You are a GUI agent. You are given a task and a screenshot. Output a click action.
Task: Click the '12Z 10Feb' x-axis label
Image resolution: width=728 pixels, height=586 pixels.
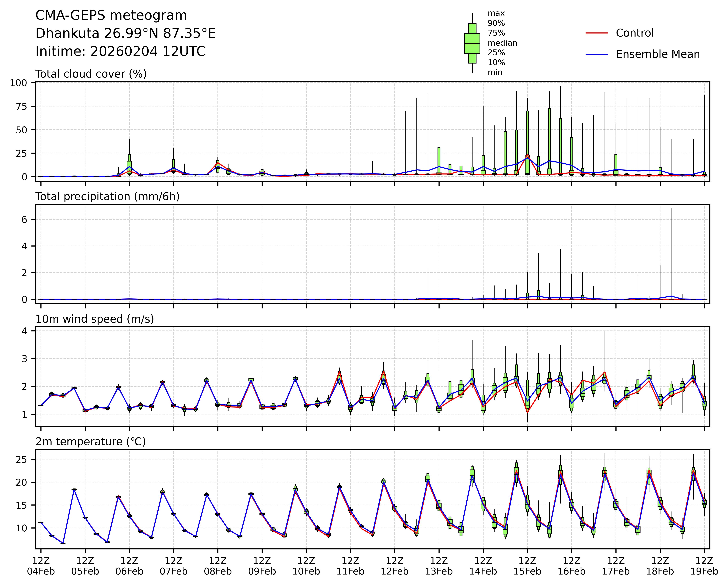coord(306,566)
